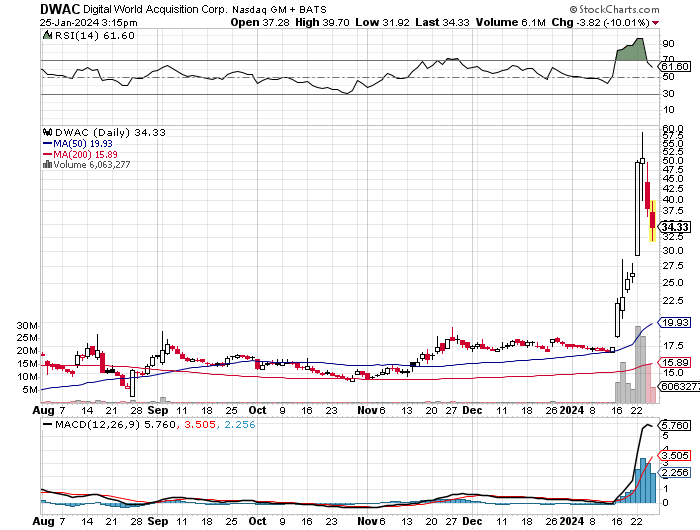Click the blue MA(50) legend line
This screenshot has width=700, height=530.
[47, 144]
